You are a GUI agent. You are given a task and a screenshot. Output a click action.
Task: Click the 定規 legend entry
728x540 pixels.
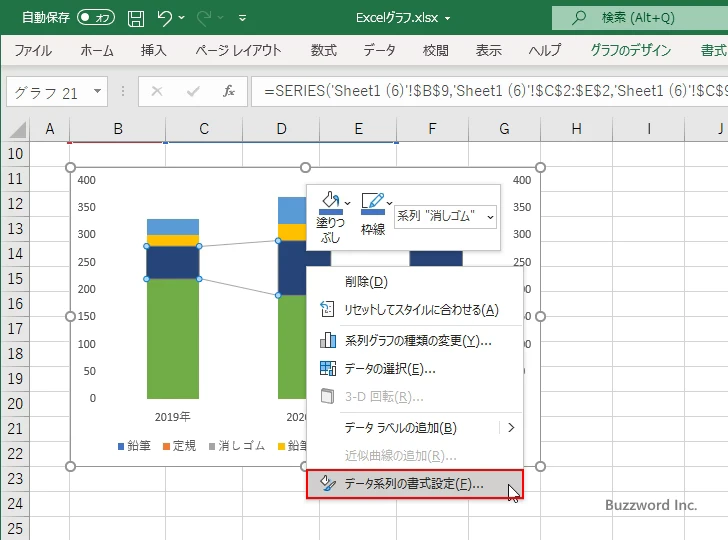click(180, 446)
